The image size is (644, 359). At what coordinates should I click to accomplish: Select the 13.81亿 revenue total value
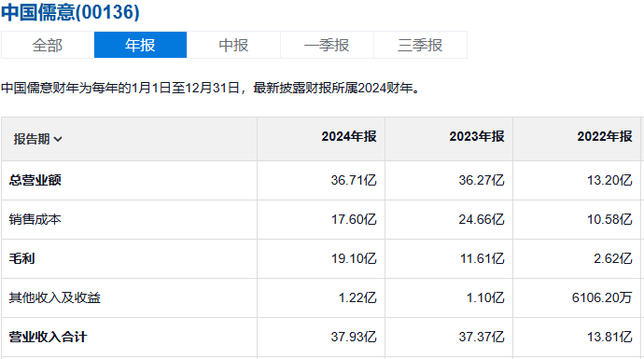pos(609,337)
